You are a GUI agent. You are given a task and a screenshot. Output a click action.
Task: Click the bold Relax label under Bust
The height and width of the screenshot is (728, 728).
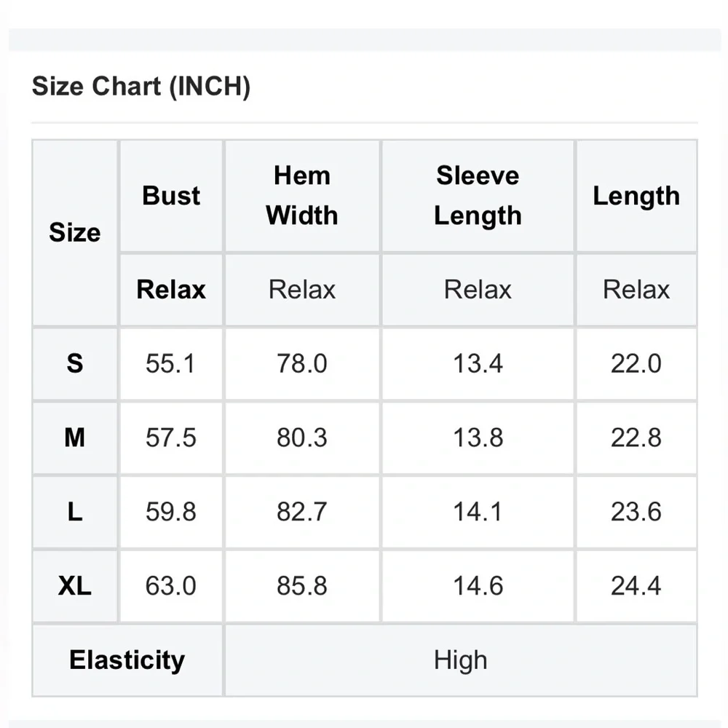tap(171, 290)
